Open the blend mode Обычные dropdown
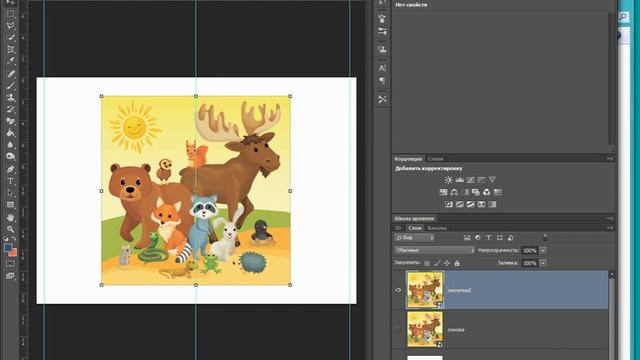 coord(435,250)
